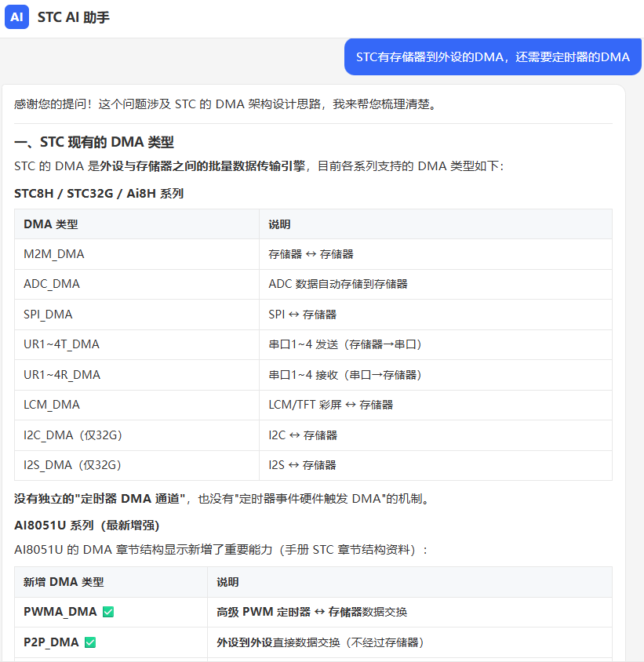Click the STC8H / STC32G / Ai8H 系列 subheading
This screenshot has width=644, height=662.
pos(99,194)
